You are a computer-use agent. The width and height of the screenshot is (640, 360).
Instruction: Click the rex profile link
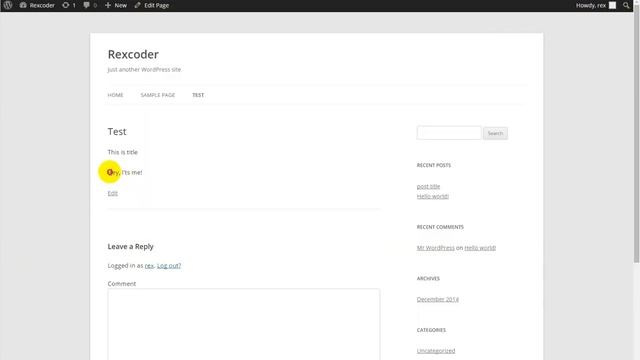(149, 265)
